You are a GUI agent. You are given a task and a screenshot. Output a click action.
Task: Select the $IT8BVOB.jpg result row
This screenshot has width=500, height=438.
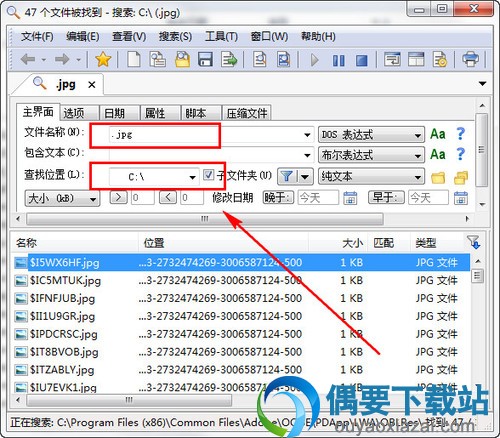pyautogui.click(x=241, y=352)
